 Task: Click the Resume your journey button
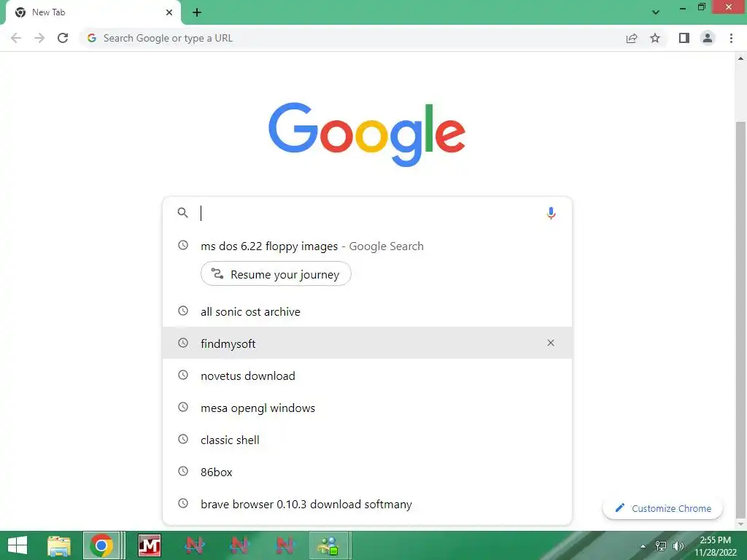[x=276, y=274]
